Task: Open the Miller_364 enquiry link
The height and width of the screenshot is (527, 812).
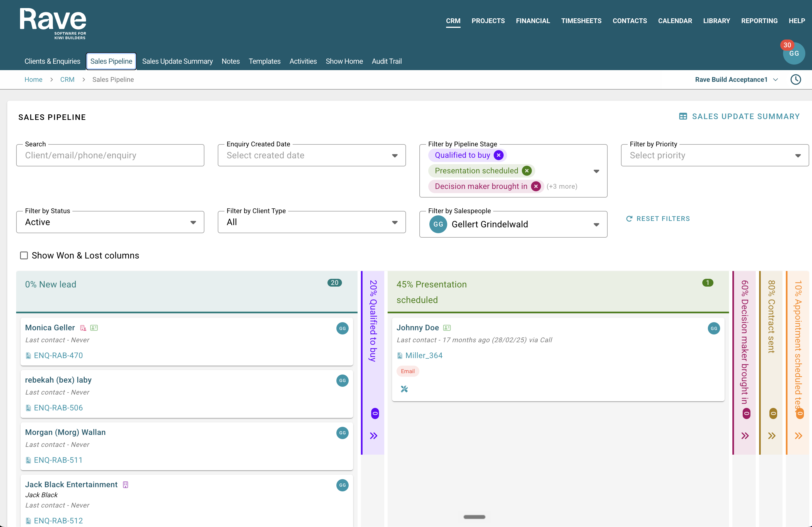Action: coord(424,356)
